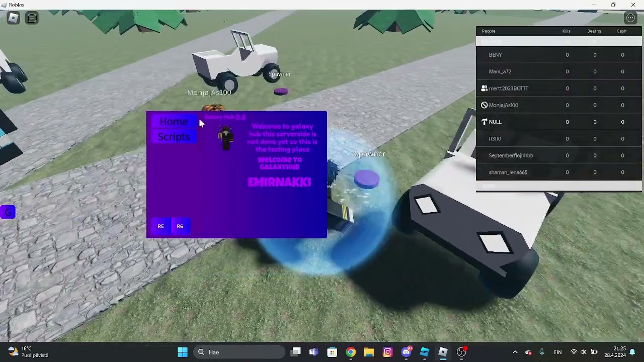Click the purple G button at left edge
Screen dimensions: 644x362
8,212
